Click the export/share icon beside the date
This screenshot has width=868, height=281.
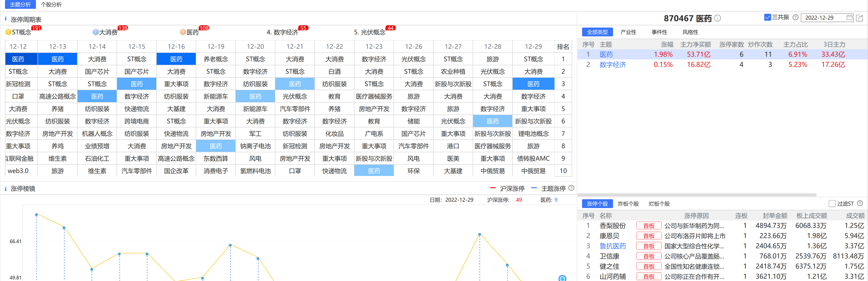[x=860, y=18]
